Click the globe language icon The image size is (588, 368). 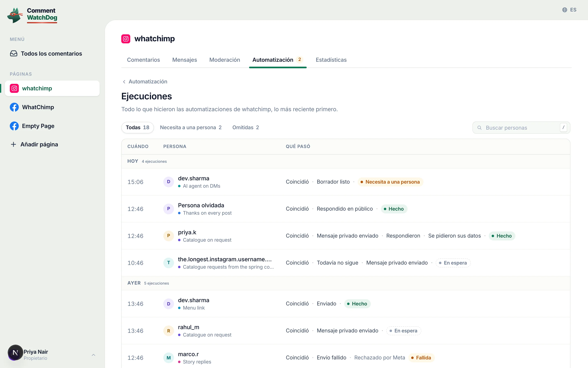[565, 10]
